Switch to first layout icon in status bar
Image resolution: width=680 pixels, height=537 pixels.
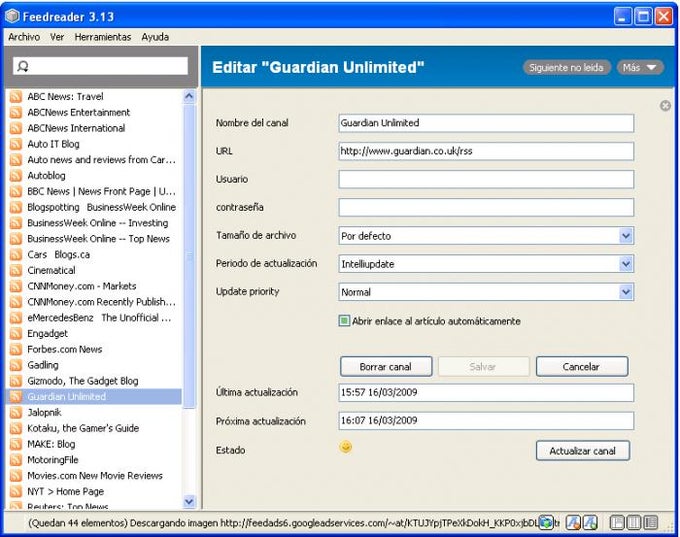(617, 523)
